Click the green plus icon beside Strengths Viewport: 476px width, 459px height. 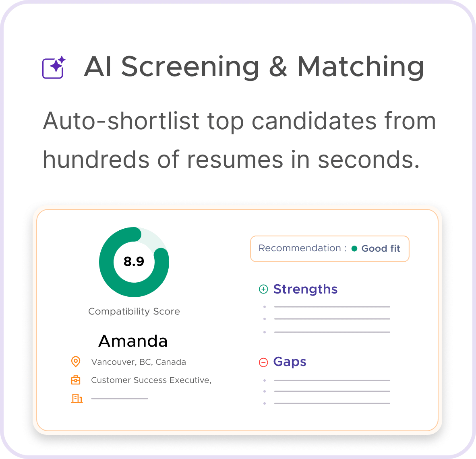pos(263,289)
